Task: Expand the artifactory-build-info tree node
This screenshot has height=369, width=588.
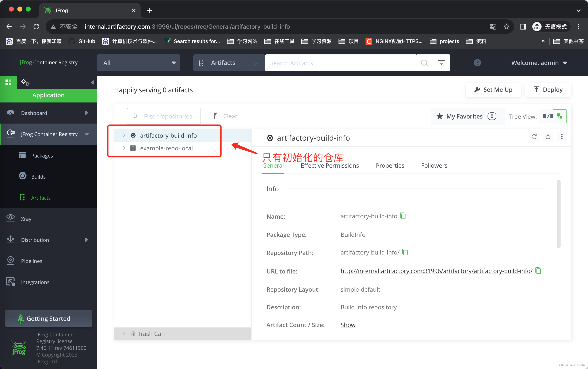Action: click(x=124, y=135)
